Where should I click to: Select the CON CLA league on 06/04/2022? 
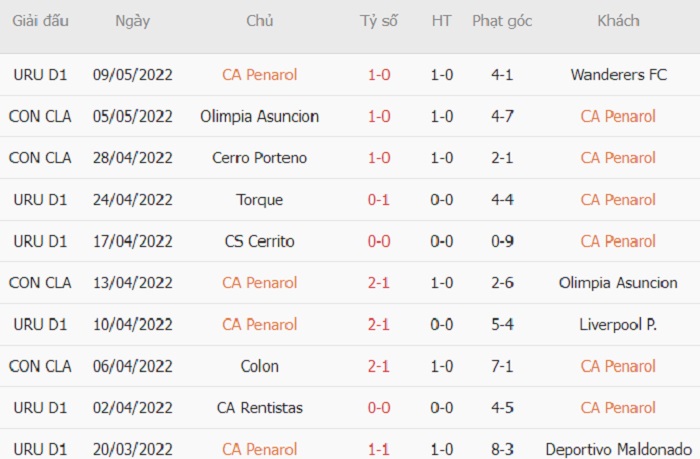(x=40, y=367)
